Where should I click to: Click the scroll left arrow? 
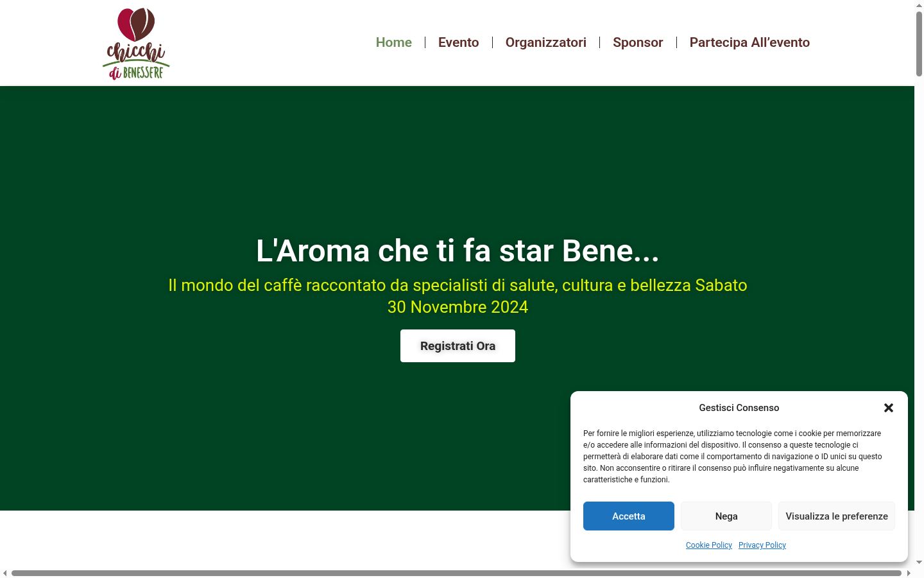click(x=5, y=573)
